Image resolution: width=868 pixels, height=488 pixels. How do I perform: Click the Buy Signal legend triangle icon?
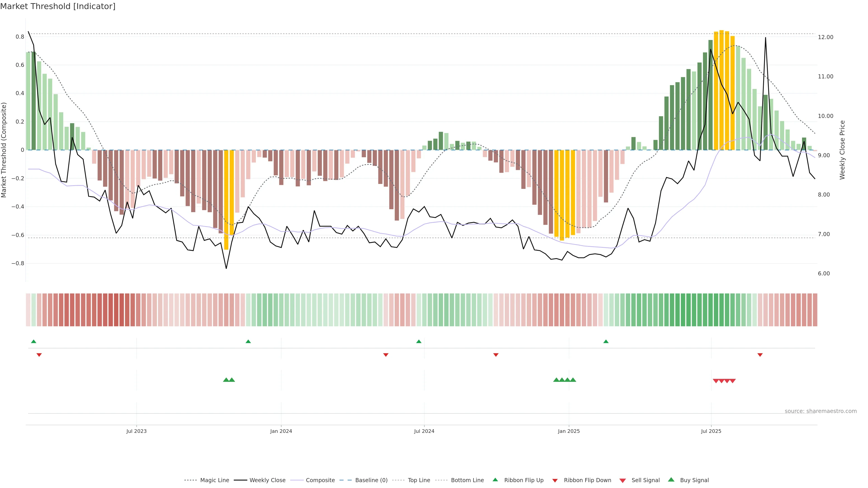tap(671, 480)
